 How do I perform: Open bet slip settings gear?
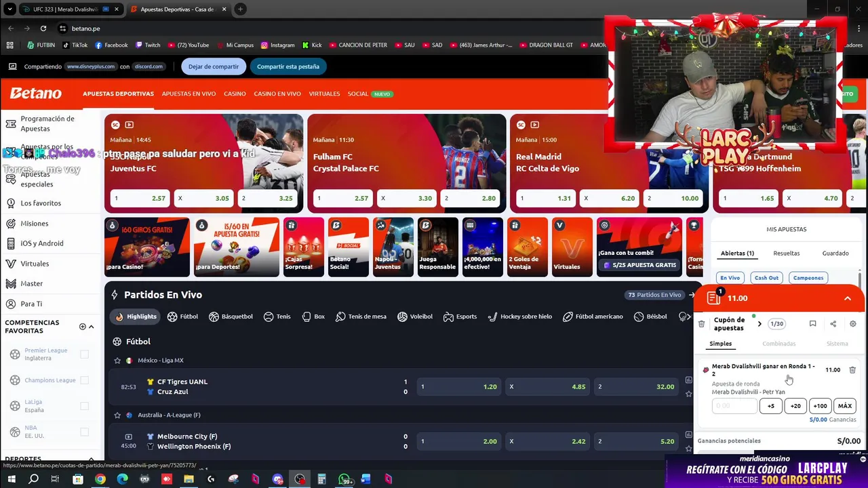pyautogui.click(x=853, y=324)
